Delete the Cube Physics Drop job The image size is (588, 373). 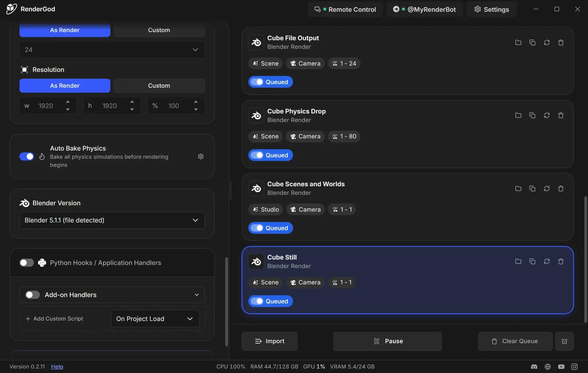point(561,115)
